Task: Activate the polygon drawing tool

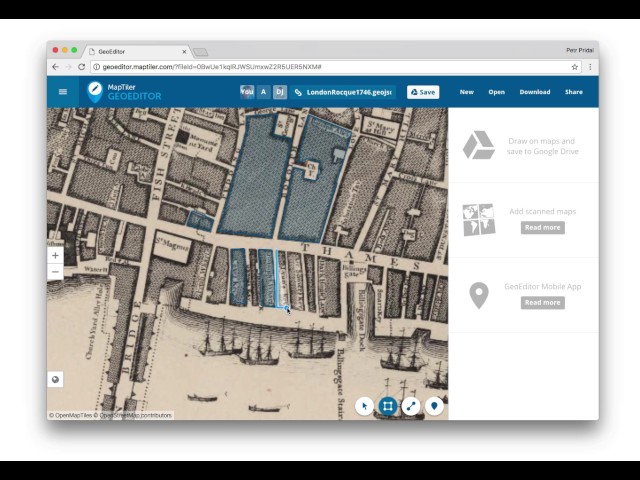Action: point(388,406)
